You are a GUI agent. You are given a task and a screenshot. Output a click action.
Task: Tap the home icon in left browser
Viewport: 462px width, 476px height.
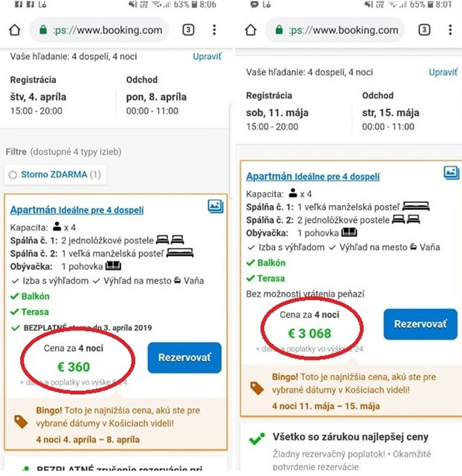pyautogui.click(x=15, y=30)
